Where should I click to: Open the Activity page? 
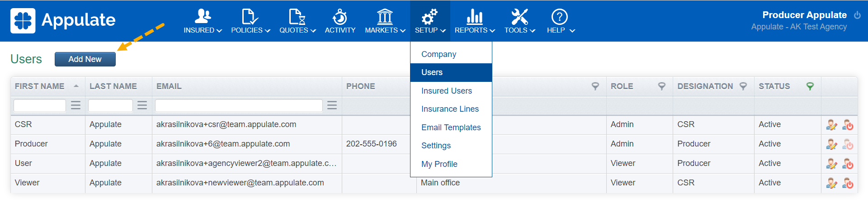[340, 22]
